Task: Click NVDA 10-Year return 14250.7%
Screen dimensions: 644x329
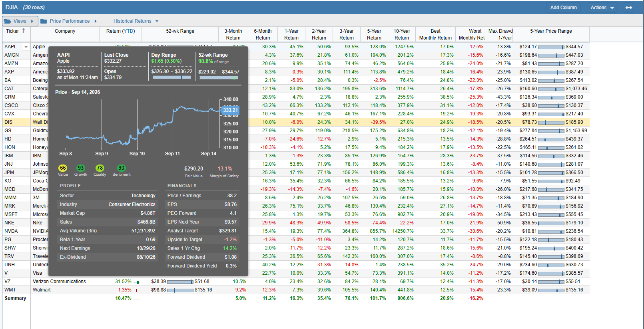Action: (x=403, y=231)
